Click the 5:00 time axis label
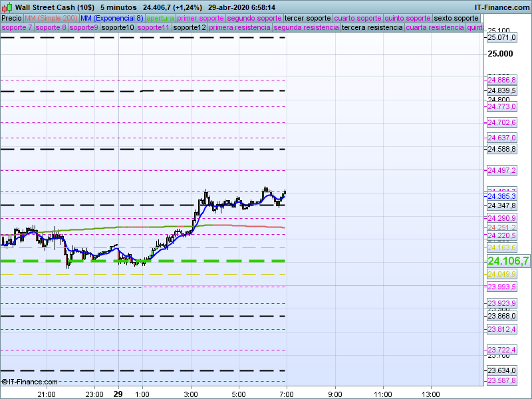 point(239,394)
